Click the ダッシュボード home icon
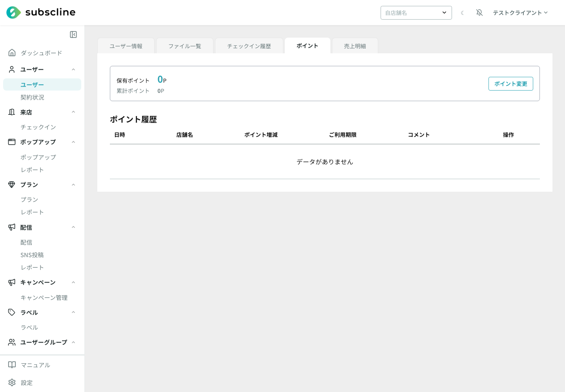The height and width of the screenshot is (392, 565). coord(12,53)
